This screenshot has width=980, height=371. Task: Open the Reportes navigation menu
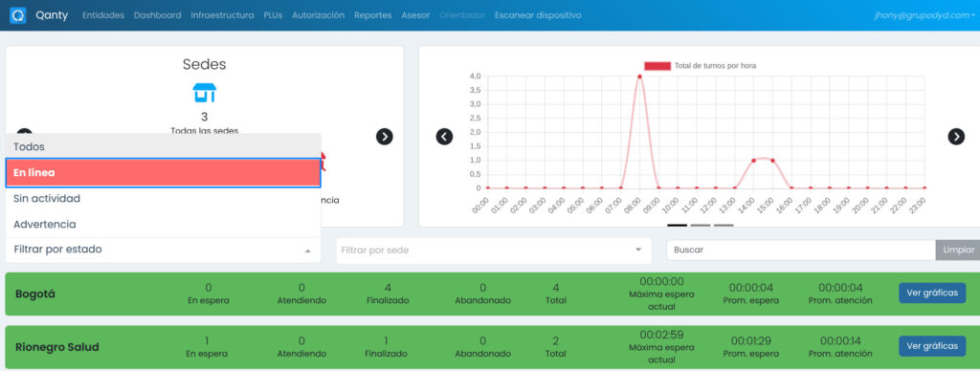[372, 15]
